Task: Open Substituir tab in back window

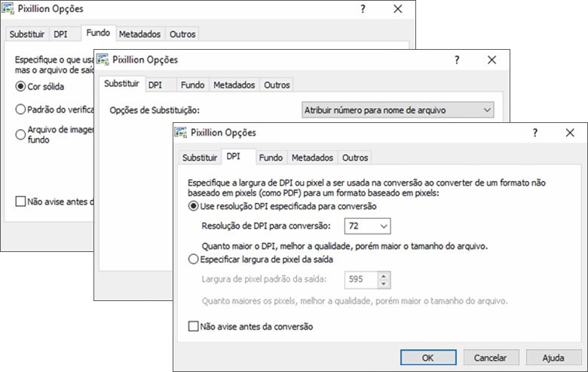Action: click(x=27, y=34)
